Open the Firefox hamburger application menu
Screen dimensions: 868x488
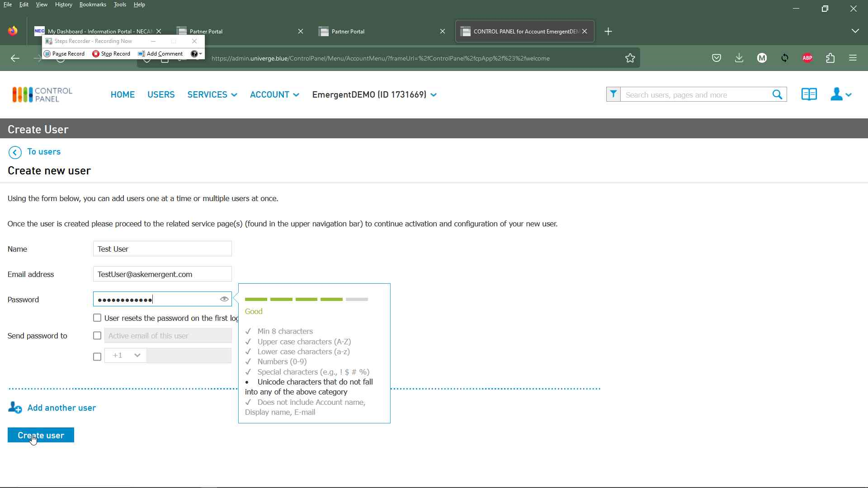853,58
